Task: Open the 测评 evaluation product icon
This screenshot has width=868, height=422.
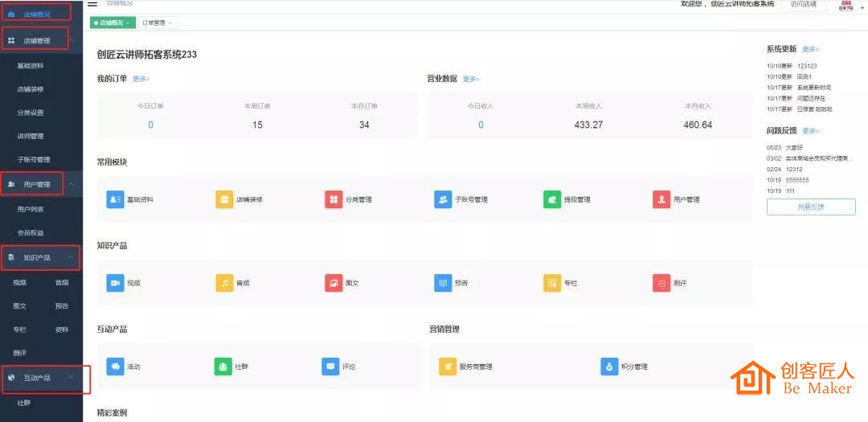Action: [661, 283]
